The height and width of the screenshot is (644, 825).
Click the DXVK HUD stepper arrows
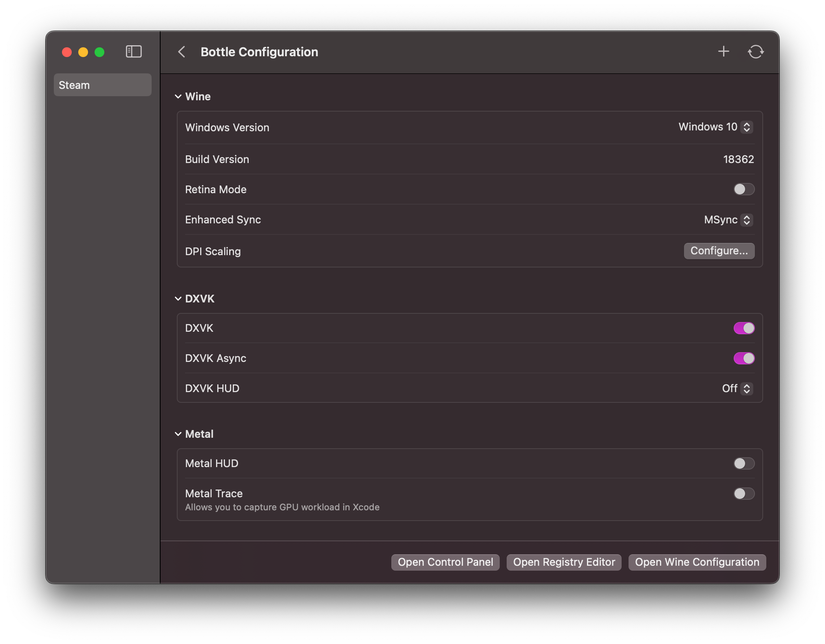tap(747, 389)
